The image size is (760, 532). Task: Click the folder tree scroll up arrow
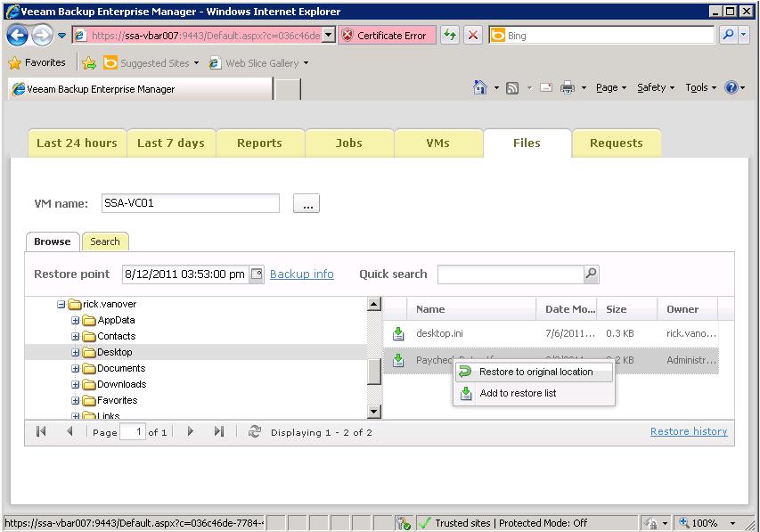click(x=373, y=304)
